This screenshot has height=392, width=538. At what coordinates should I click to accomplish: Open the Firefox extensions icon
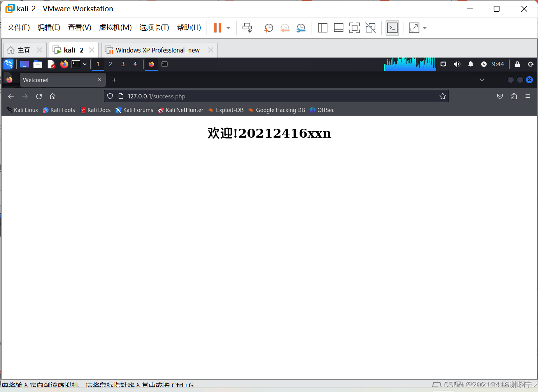tap(514, 96)
